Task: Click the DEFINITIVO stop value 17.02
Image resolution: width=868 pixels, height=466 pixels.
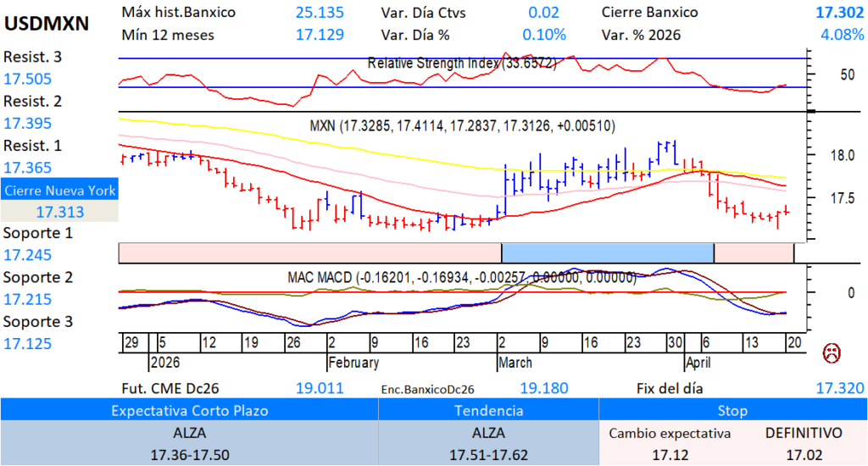Action: coord(803,455)
